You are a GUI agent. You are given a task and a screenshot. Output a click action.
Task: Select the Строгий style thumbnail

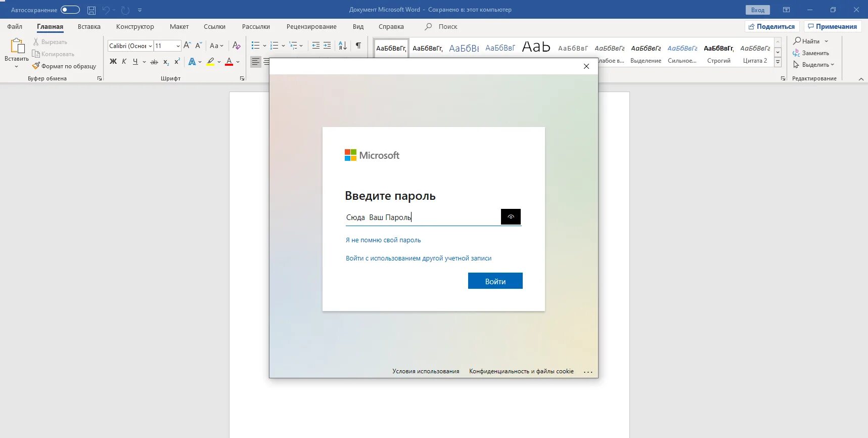pyautogui.click(x=718, y=54)
